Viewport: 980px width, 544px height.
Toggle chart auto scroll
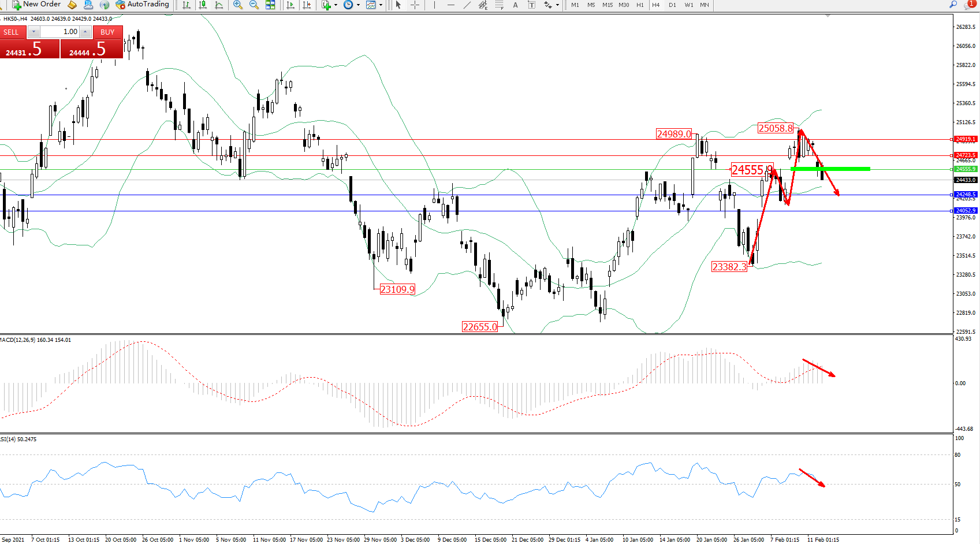point(290,5)
